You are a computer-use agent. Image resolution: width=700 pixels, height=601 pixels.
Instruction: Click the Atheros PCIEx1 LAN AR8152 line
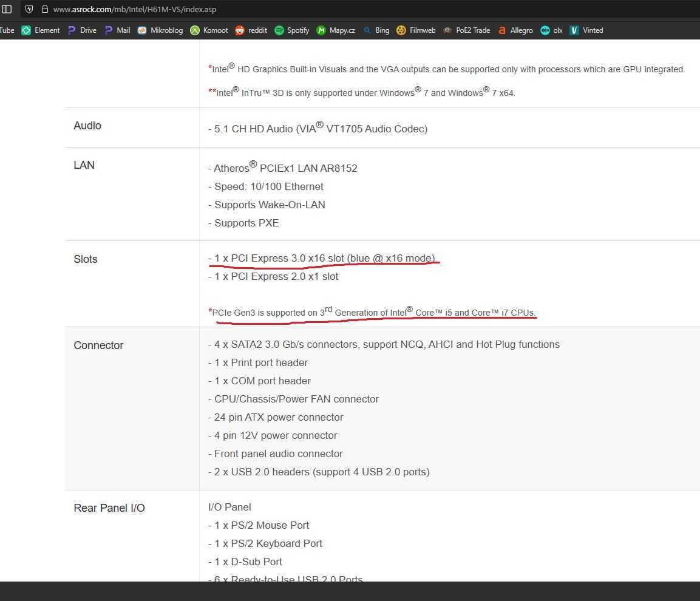282,167
